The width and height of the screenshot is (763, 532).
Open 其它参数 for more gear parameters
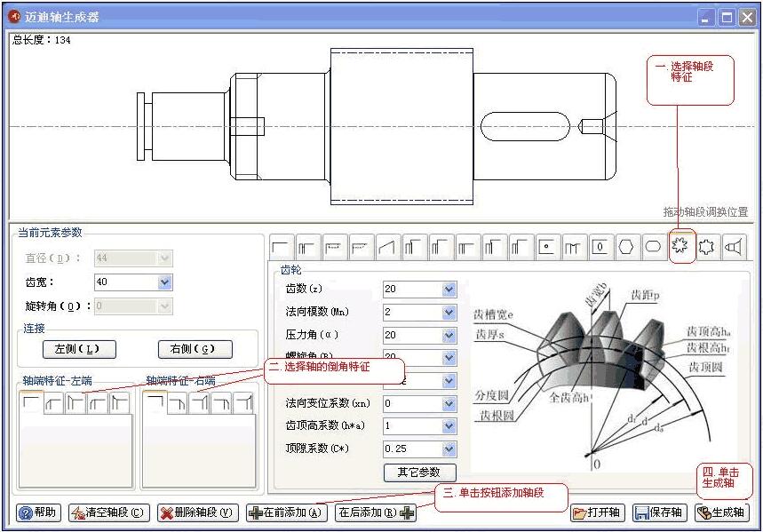(x=419, y=472)
